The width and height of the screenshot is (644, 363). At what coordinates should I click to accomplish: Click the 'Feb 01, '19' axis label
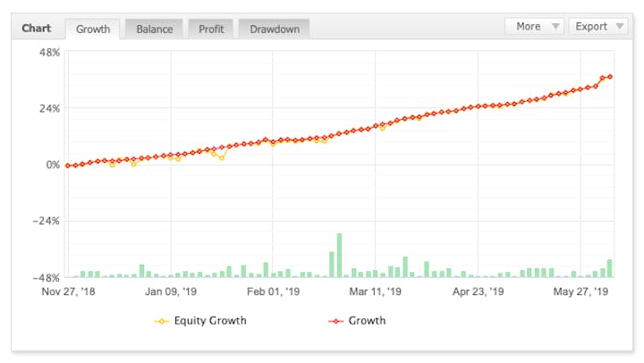273,291
